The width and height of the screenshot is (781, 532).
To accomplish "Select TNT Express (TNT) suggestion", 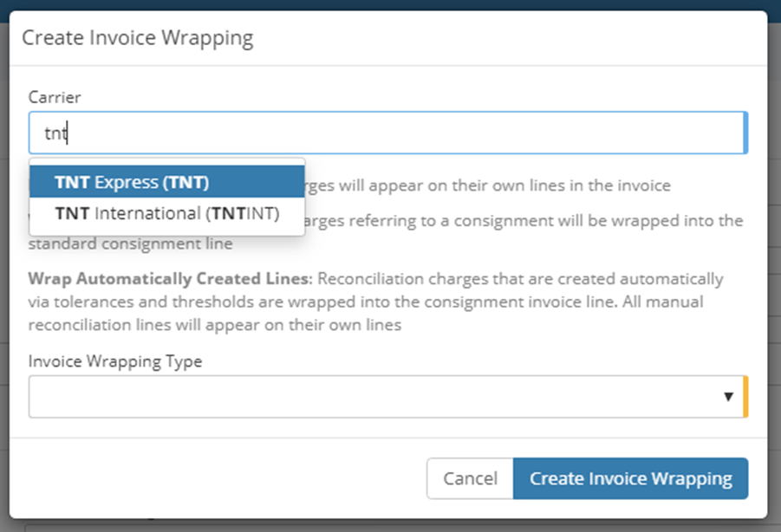I will (166, 182).
